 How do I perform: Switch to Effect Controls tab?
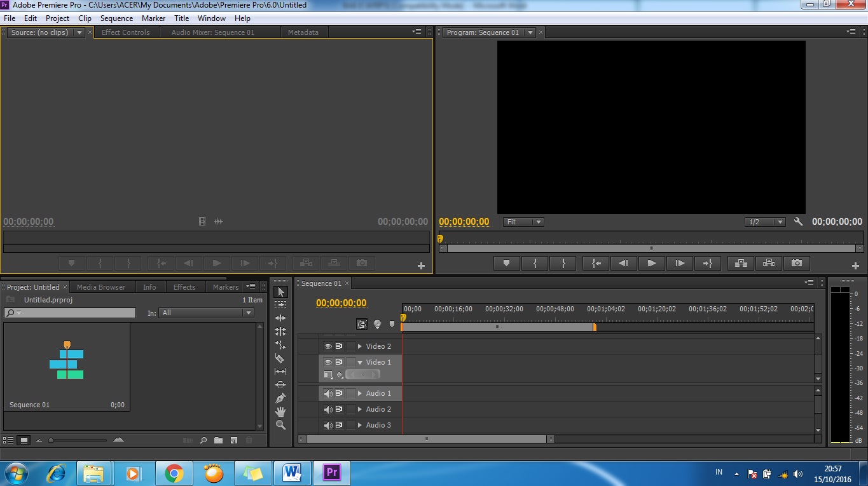tap(126, 32)
